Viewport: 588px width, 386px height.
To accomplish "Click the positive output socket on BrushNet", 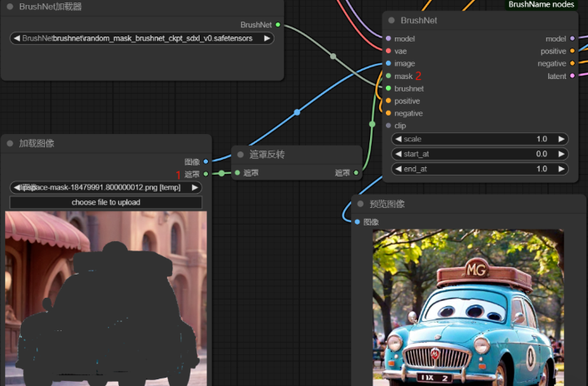I will coord(572,51).
